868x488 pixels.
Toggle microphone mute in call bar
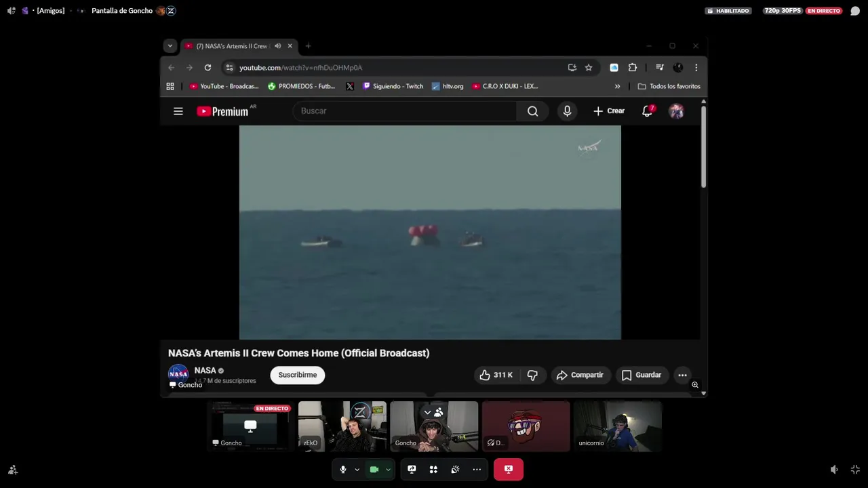pyautogui.click(x=343, y=469)
